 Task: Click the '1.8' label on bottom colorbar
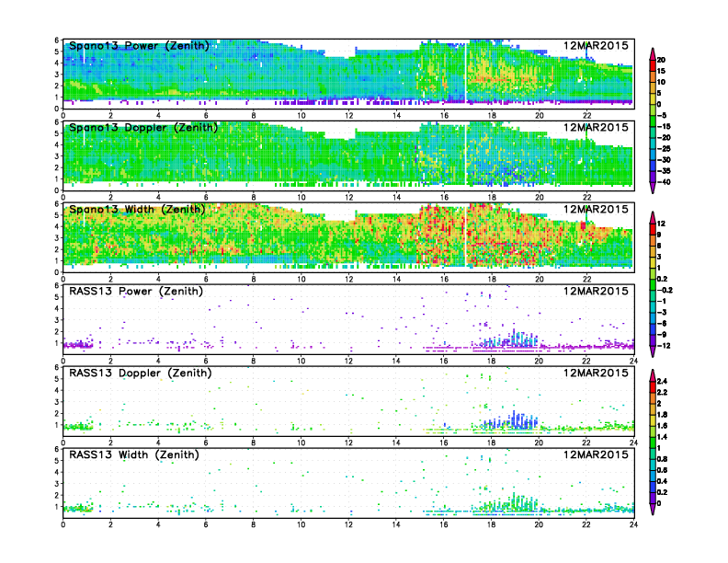point(662,415)
